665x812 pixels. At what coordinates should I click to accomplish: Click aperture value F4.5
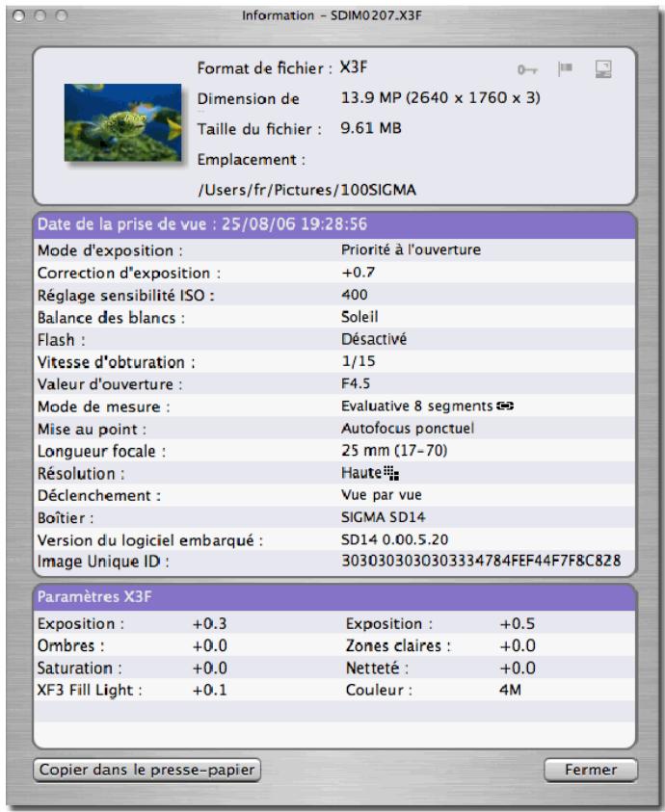[x=356, y=383]
